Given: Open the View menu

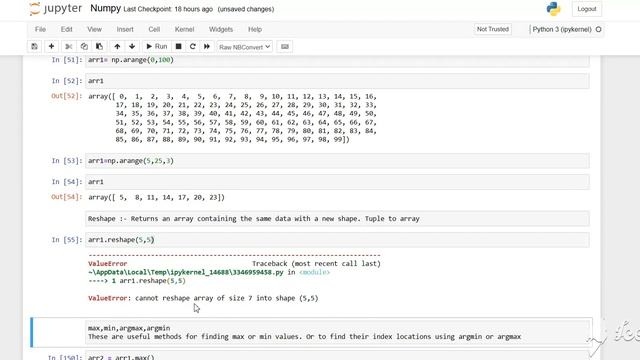Looking at the screenshot, I should tap(94, 29).
